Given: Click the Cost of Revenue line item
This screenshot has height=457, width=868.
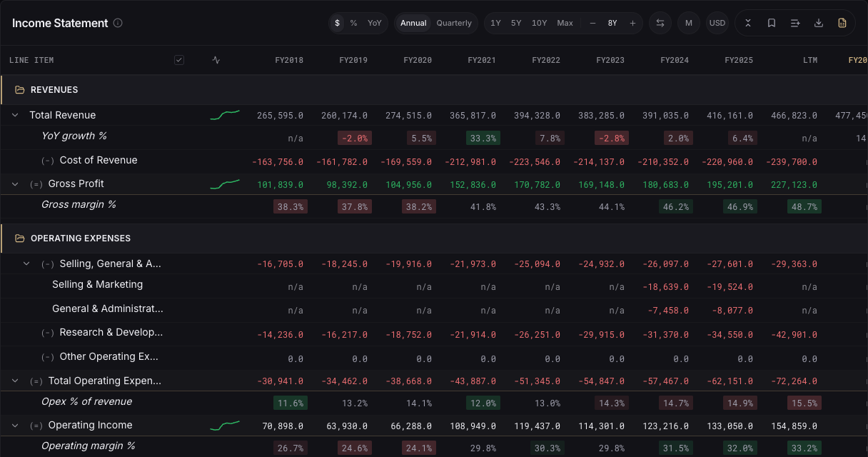Looking at the screenshot, I should (x=99, y=160).
